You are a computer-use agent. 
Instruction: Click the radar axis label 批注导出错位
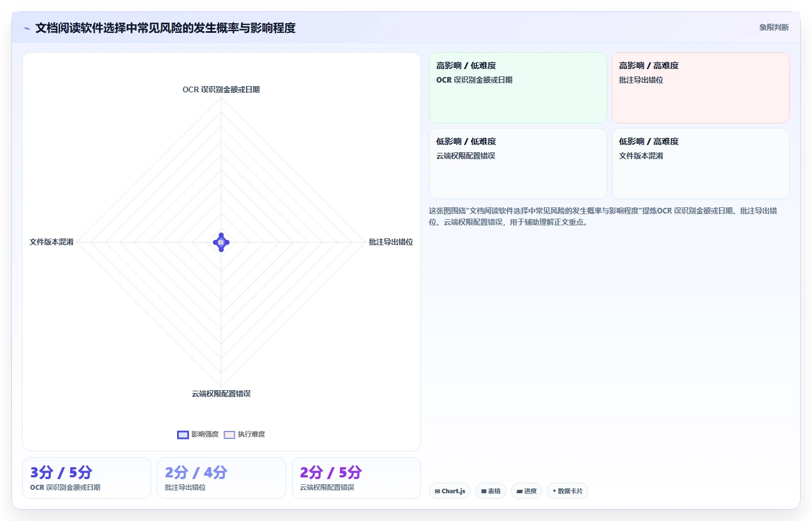tap(391, 242)
